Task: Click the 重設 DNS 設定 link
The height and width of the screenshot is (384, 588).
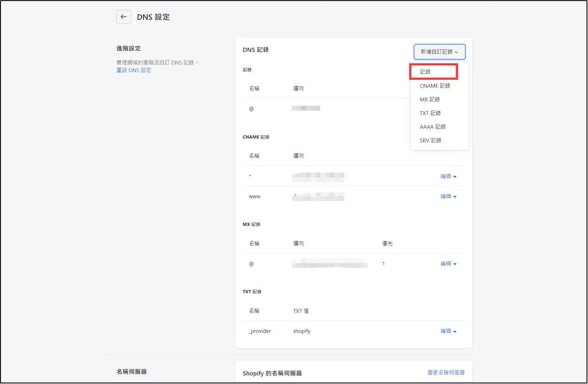Action: point(133,69)
